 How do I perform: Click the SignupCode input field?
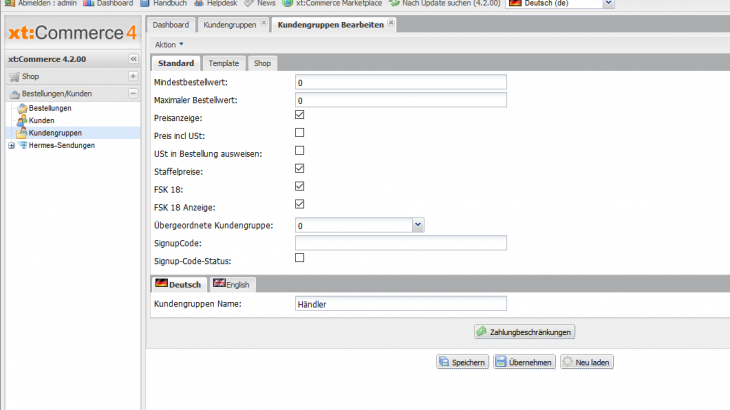click(401, 243)
